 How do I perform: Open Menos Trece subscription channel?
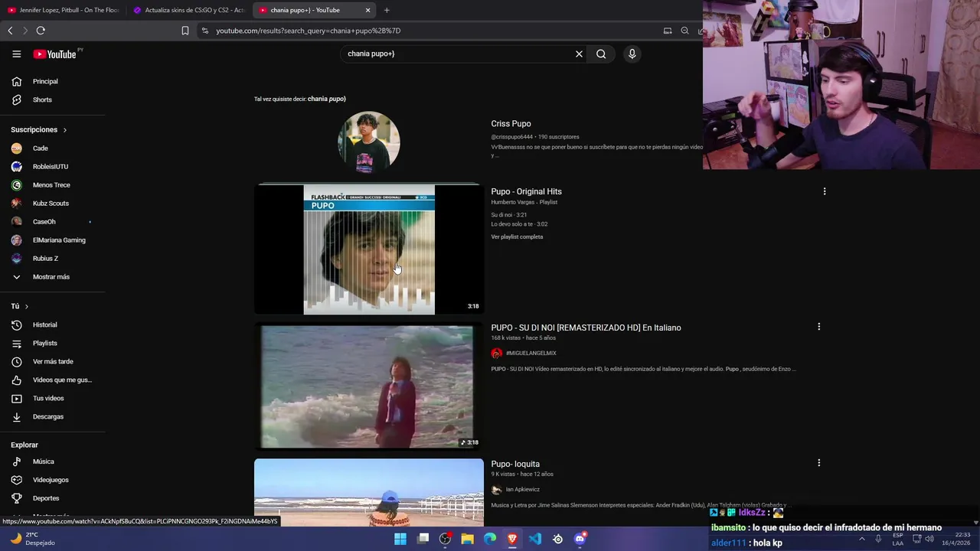coord(53,185)
